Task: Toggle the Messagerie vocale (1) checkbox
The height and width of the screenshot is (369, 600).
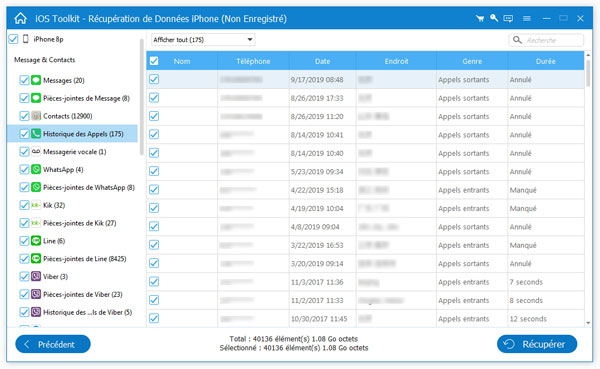Action: coord(24,152)
